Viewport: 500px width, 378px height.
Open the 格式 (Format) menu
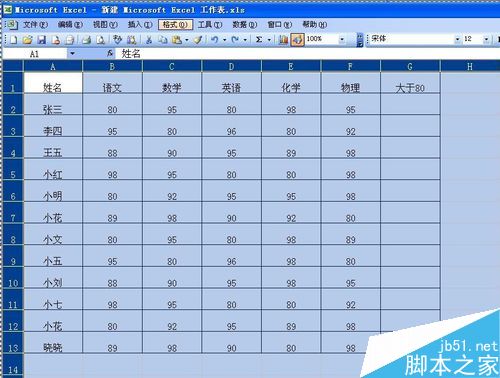175,25
